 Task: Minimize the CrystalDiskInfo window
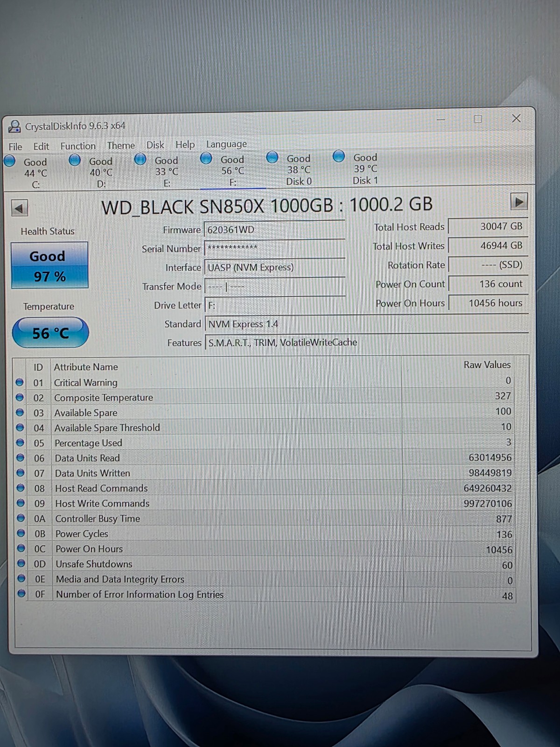441,120
